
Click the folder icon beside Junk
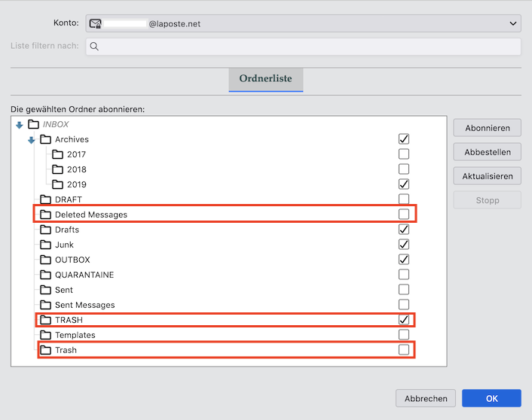(x=45, y=245)
